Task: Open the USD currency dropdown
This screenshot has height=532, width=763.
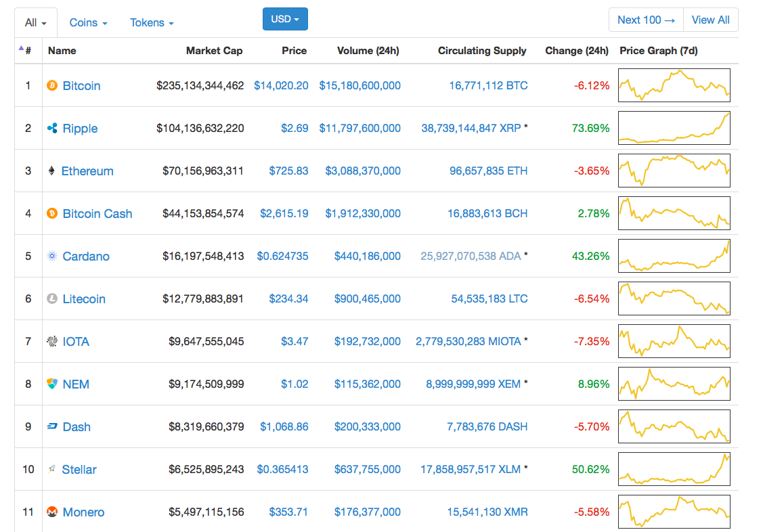Action: click(x=285, y=19)
